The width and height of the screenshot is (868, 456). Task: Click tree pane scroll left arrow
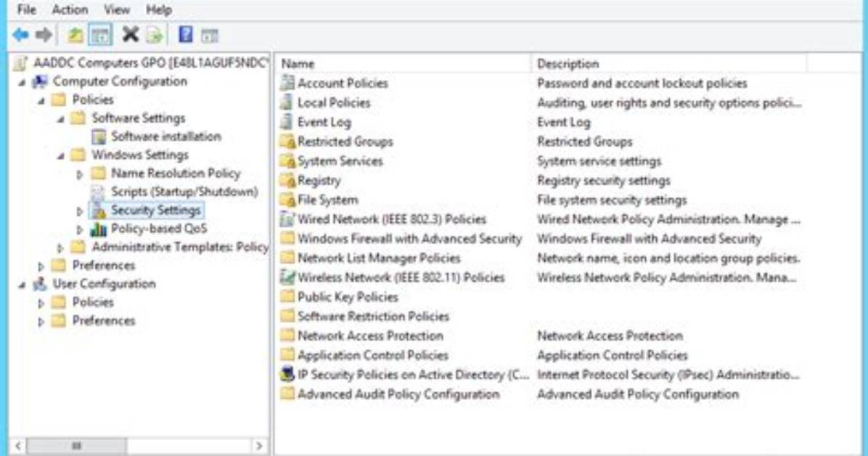pos(18,446)
